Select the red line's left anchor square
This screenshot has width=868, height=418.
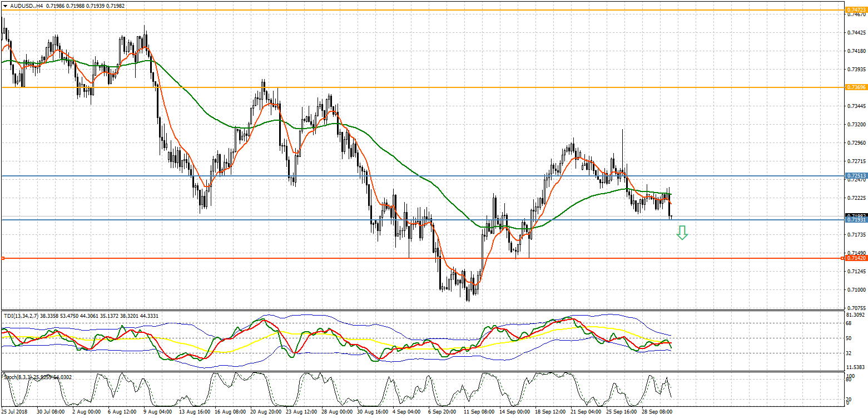(x=3, y=258)
